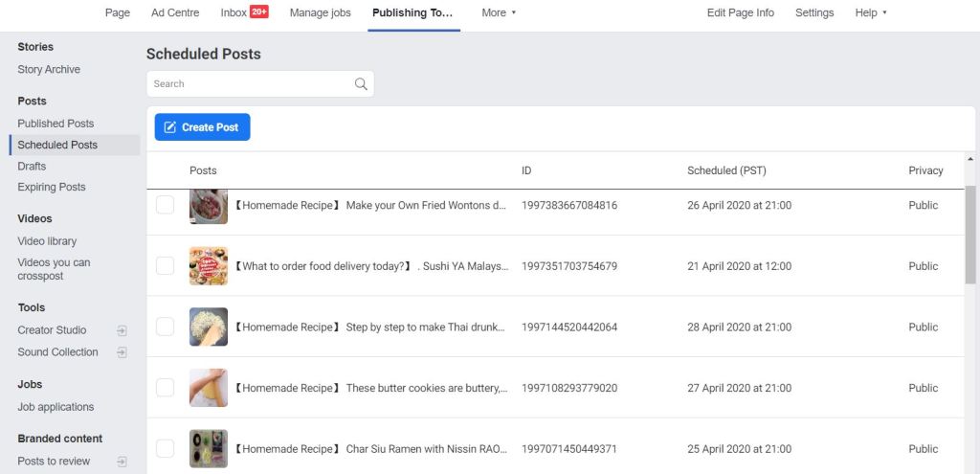The image size is (980, 474).
Task: Click the Inbox 20+ notification badge
Action: coord(258,12)
